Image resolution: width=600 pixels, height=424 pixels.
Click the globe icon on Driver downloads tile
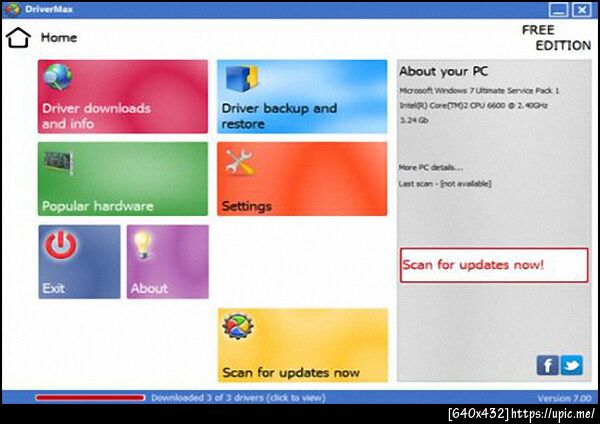point(57,77)
